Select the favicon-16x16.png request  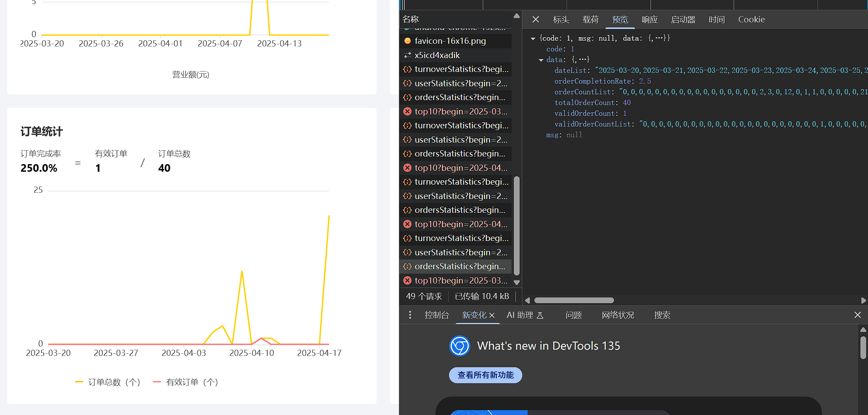point(455,41)
